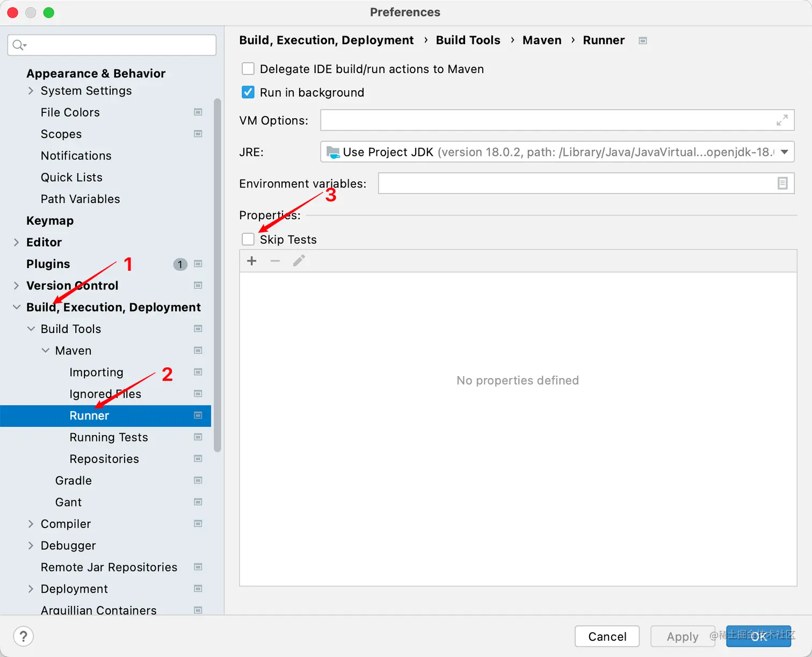The image size is (812, 657).
Task: Click project-level icon beside Maven
Action: point(198,350)
